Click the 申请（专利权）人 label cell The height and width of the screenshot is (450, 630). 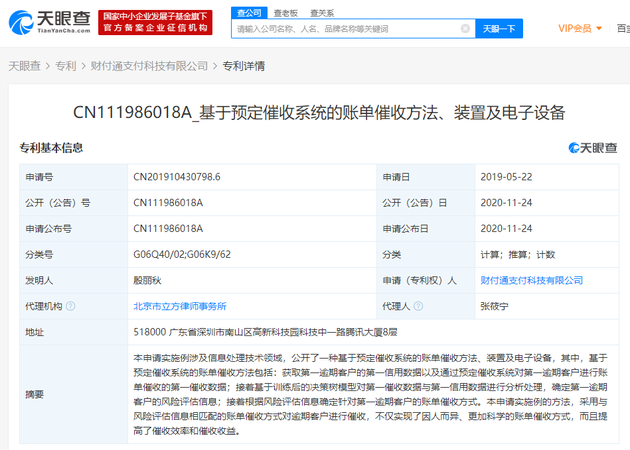click(426, 280)
